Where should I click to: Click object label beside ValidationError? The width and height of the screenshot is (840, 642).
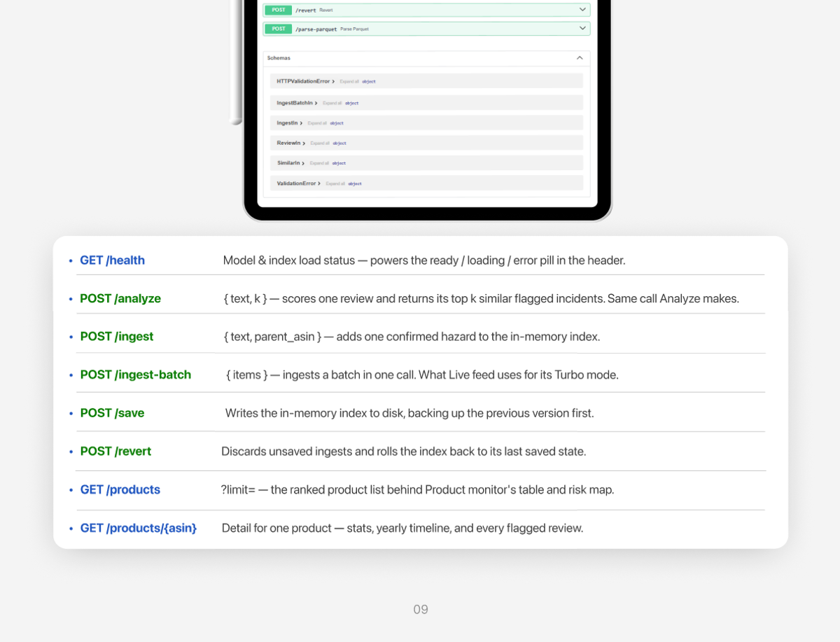point(355,183)
